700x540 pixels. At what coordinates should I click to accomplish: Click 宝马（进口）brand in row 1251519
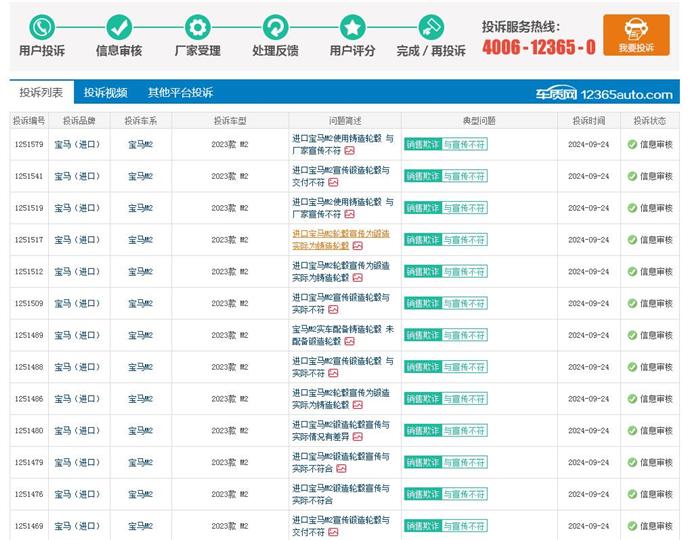(x=77, y=208)
